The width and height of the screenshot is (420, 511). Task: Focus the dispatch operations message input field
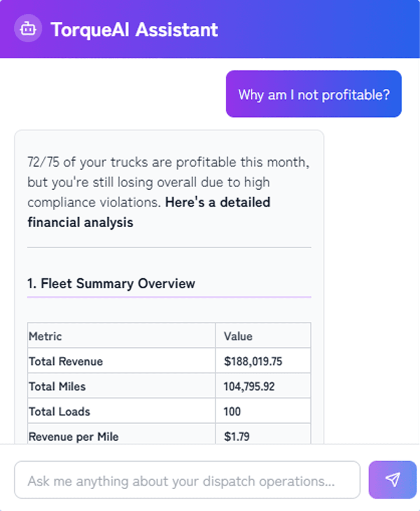click(187, 480)
